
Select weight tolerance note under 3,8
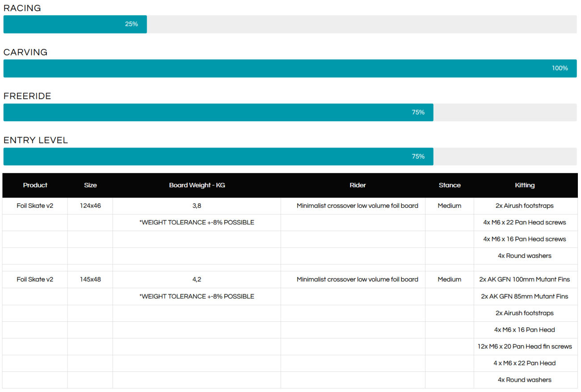click(x=197, y=223)
